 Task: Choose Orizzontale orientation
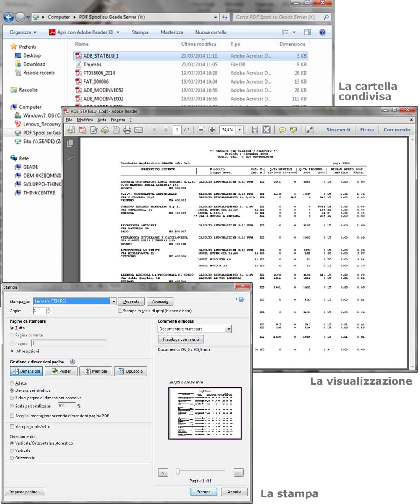coord(12,458)
